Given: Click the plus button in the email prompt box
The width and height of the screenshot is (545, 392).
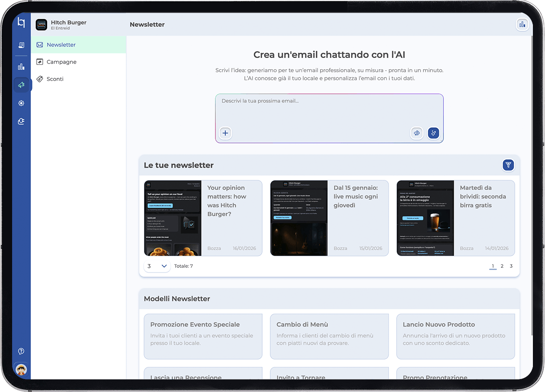Looking at the screenshot, I should tap(225, 133).
